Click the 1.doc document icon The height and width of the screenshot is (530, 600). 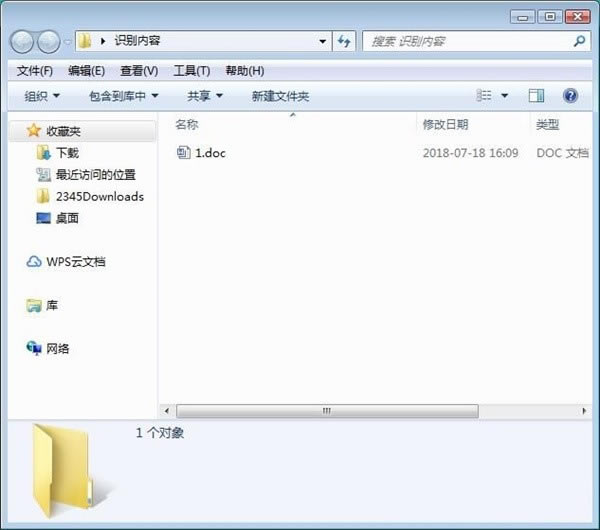pos(184,153)
